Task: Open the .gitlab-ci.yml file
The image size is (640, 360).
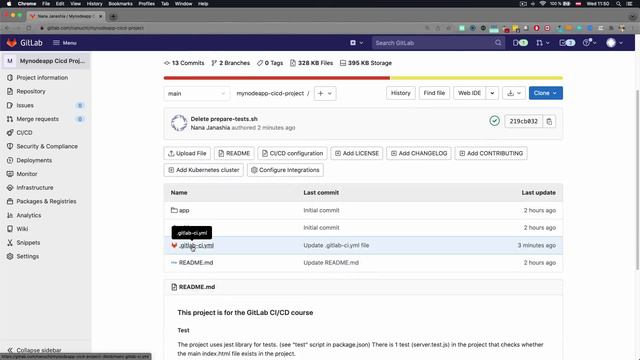Action: (196, 245)
